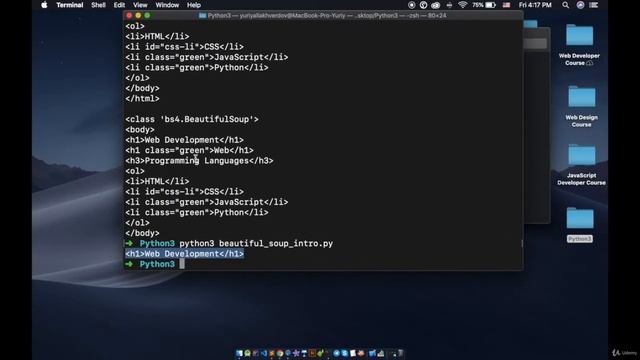Open Google Chrome from the Dock
Image resolution: width=640 pixels, height=360 pixels.
280,353
